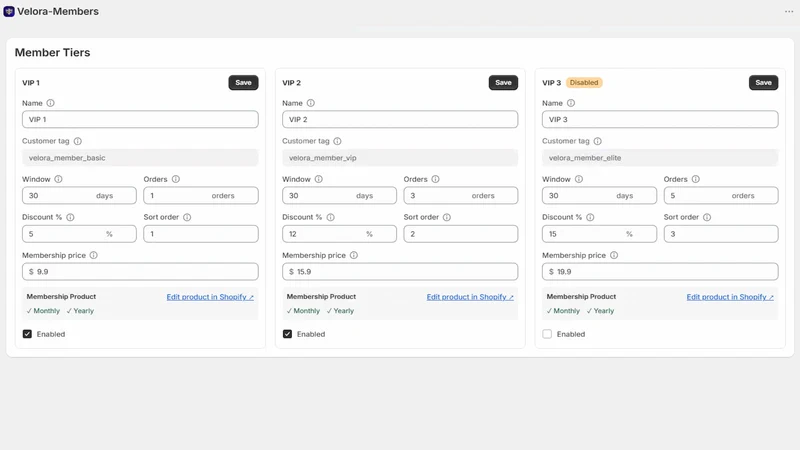This screenshot has height=450, width=800.
Task: Show info for VIP 1 Customer tag
Action: (x=78, y=141)
